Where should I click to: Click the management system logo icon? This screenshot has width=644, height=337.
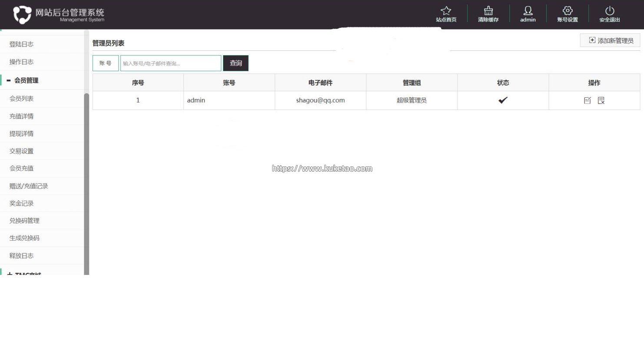tap(22, 14)
